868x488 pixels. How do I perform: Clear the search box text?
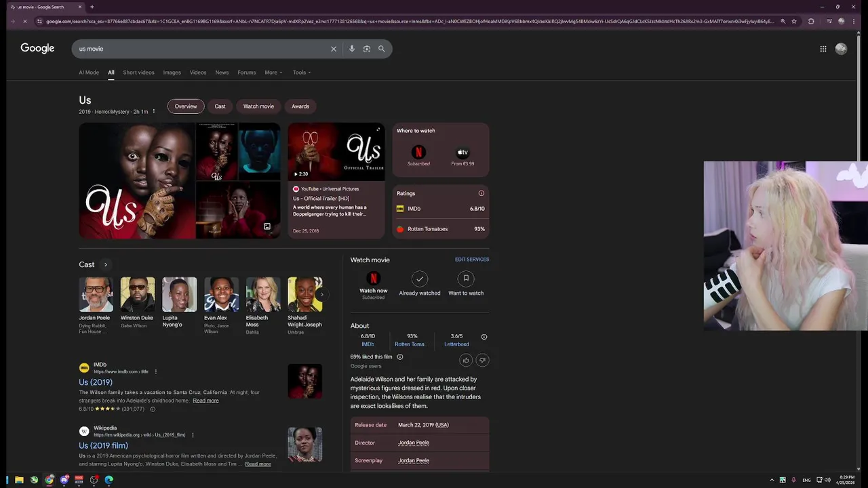[x=333, y=49]
